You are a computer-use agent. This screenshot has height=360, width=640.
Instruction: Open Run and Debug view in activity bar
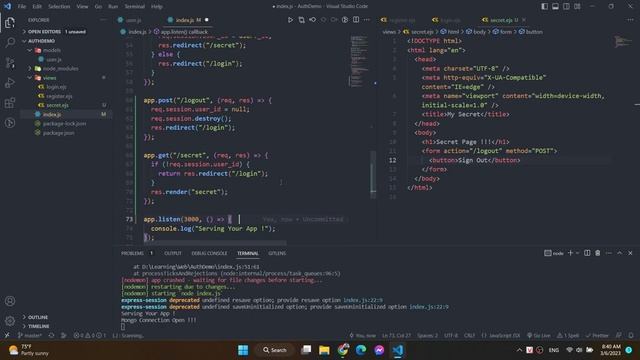[10, 82]
